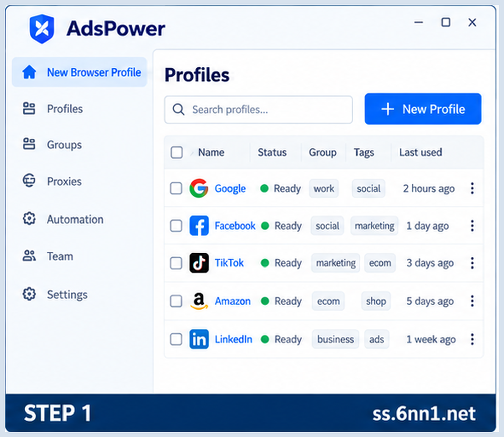Open the Facebook profile link
This screenshot has height=437, width=504.
235,226
